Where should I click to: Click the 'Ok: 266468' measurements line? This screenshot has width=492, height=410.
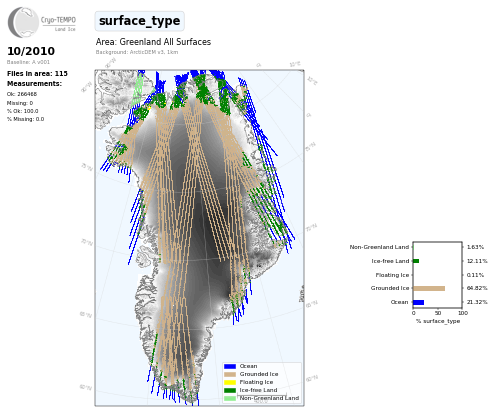(22, 94)
